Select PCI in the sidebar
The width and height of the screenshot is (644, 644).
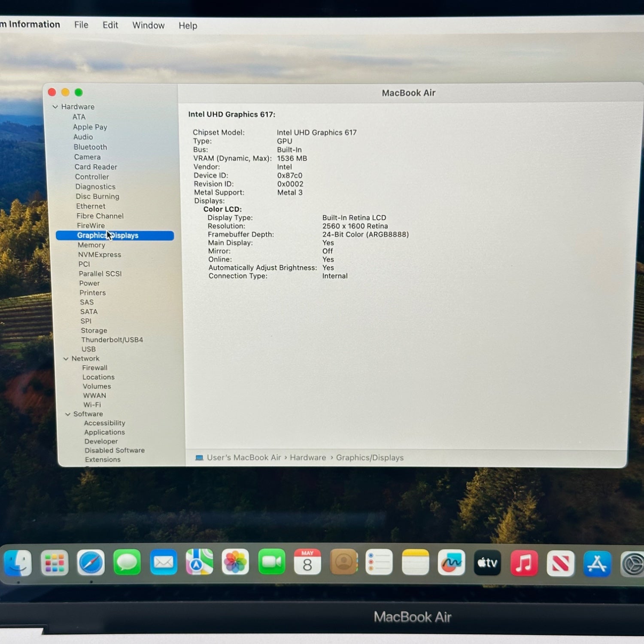point(84,264)
